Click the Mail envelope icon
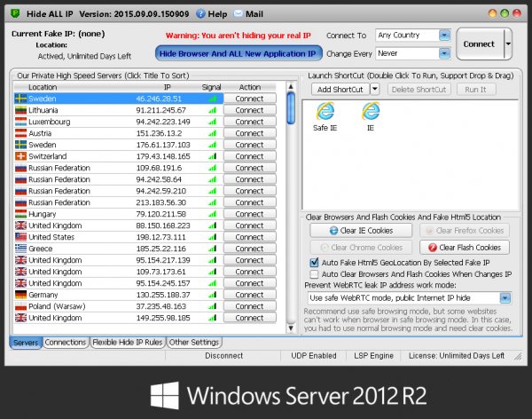 [239, 13]
